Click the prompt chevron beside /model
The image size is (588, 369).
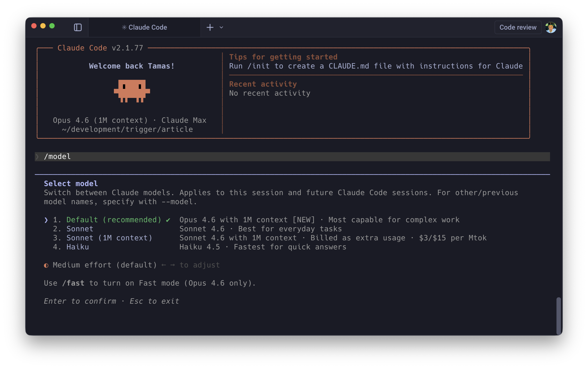click(37, 157)
